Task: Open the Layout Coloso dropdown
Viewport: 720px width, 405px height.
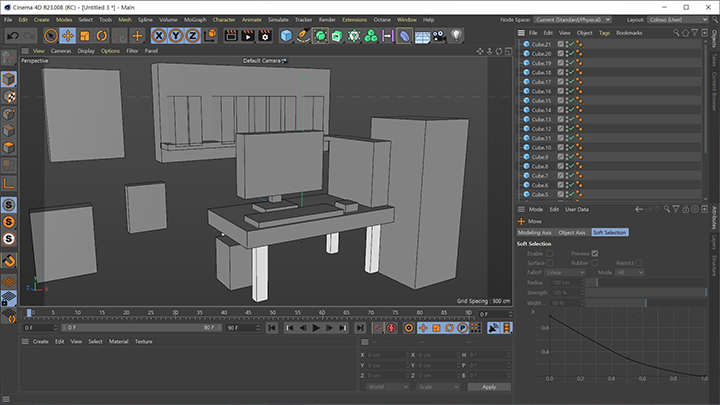Action: 678,20
